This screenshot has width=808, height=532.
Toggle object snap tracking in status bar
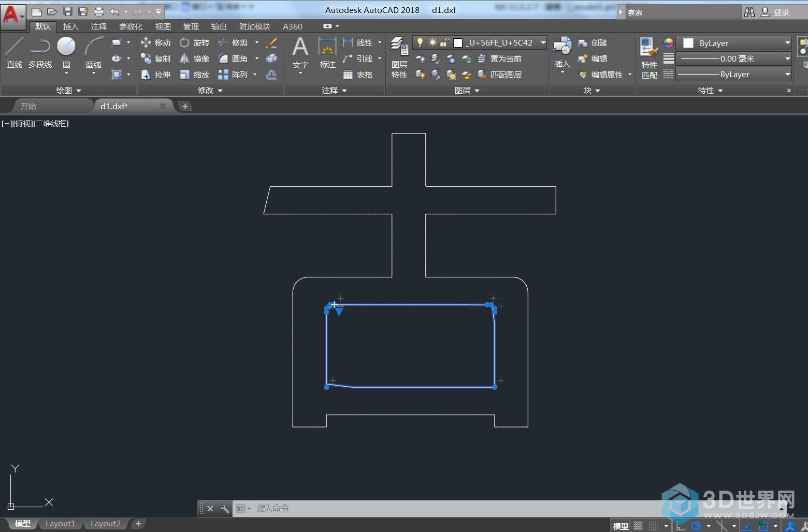click(747, 526)
